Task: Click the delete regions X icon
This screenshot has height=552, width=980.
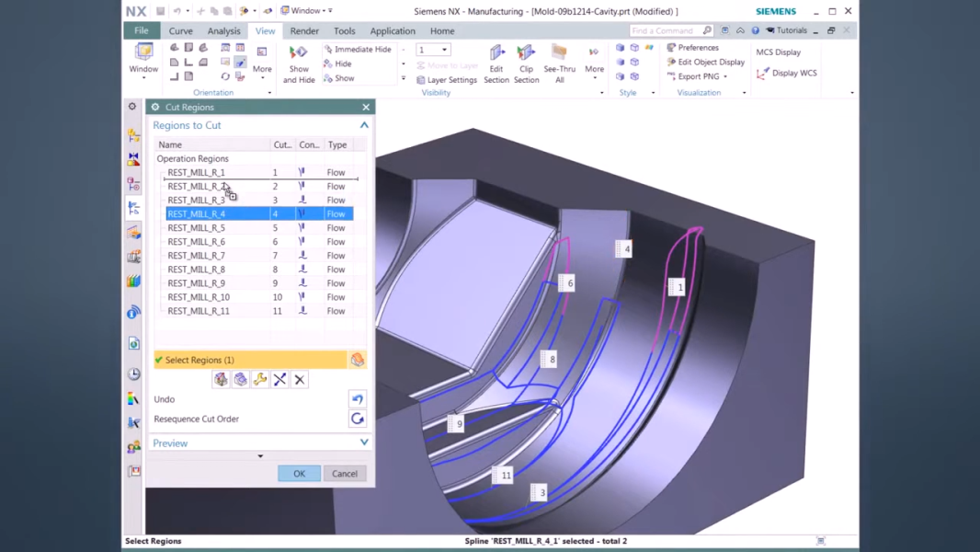Action: [x=300, y=379]
